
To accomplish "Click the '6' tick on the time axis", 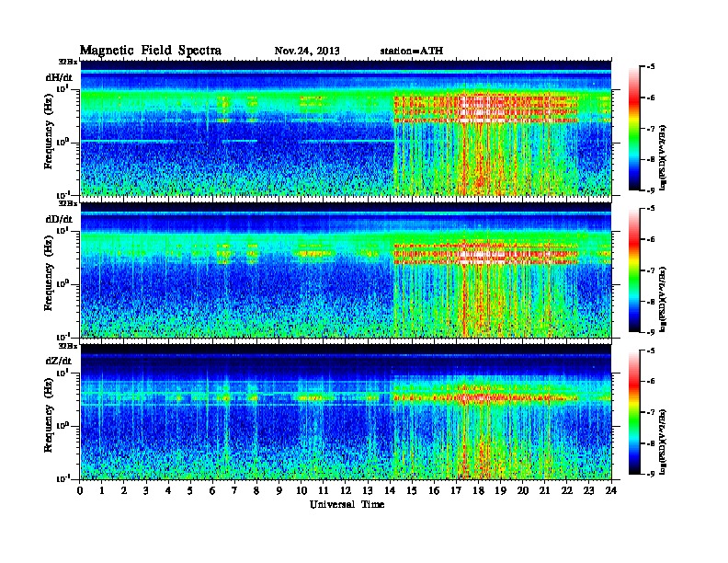I will coord(212,491).
